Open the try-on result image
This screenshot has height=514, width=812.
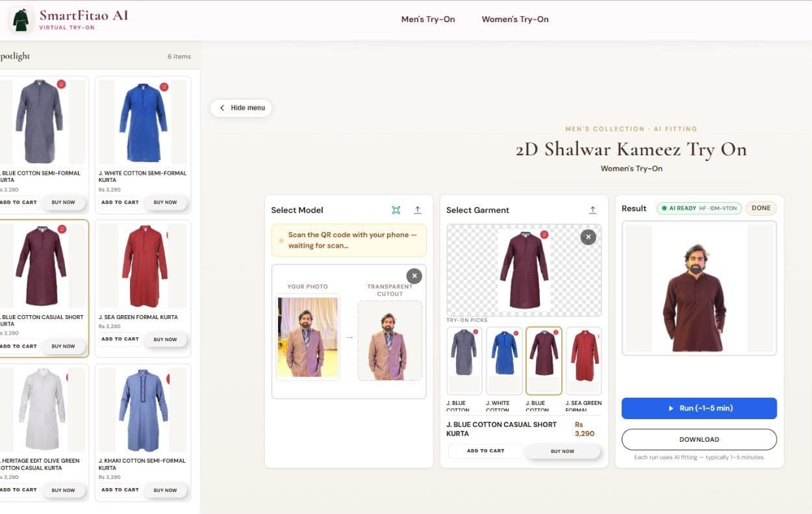point(699,288)
